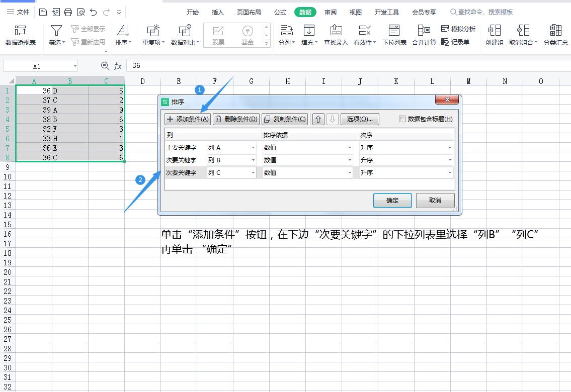Open the 筛选 (Filter) tool
Screen dimensions: 571x392
(55, 34)
